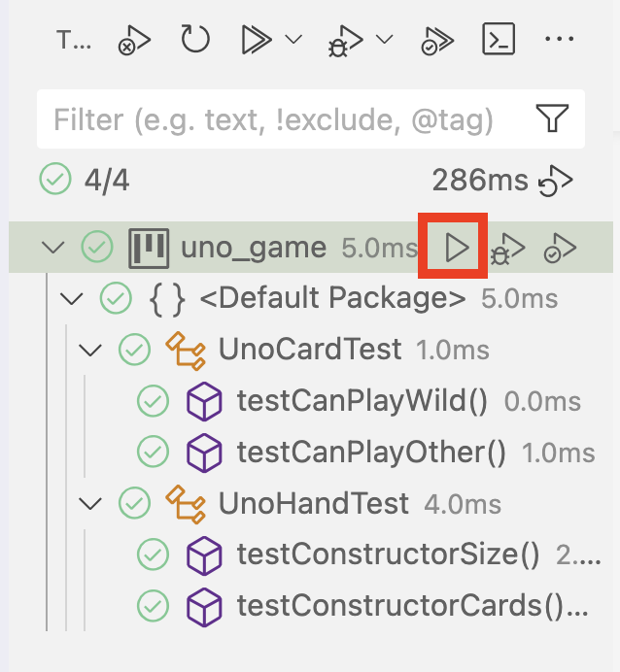The height and width of the screenshot is (672, 620).
Task: Click the Run Failed Tests icon
Action: pyautogui.click(x=134, y=40)
